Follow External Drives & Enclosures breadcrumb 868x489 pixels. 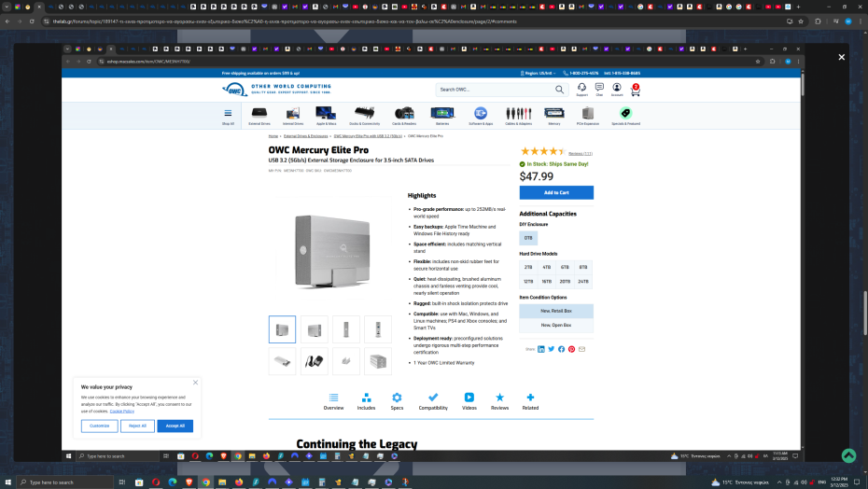(x=305, y=135)
